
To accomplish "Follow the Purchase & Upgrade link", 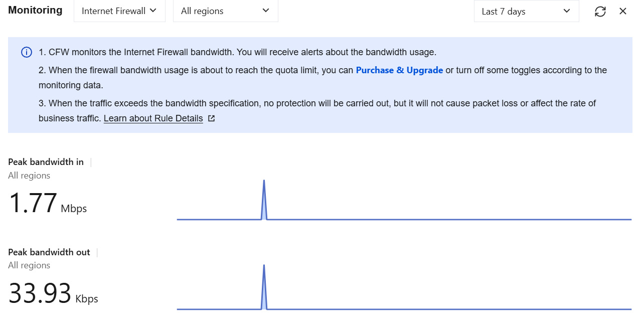I will pyautogui.click(x=399, y=70).
